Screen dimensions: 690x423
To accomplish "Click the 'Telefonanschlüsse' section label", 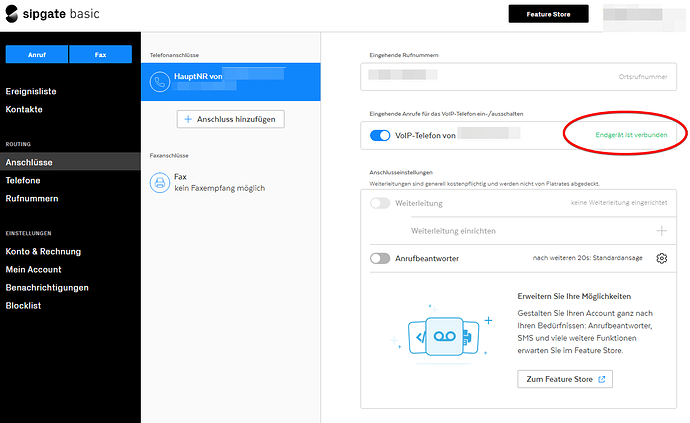I will pyautogui.click(x=174, y=55).
